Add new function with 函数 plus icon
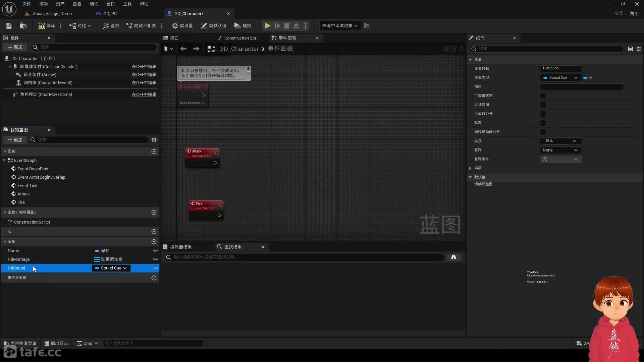 point(154,213)
